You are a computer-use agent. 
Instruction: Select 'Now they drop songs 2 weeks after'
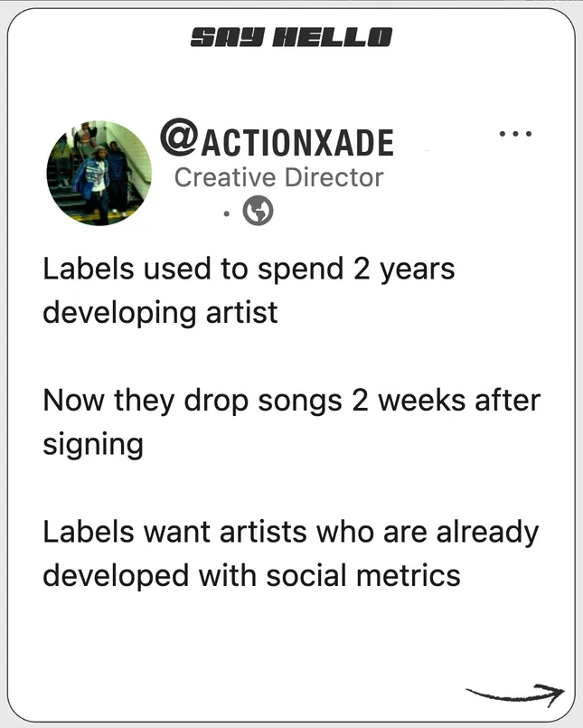291,401
